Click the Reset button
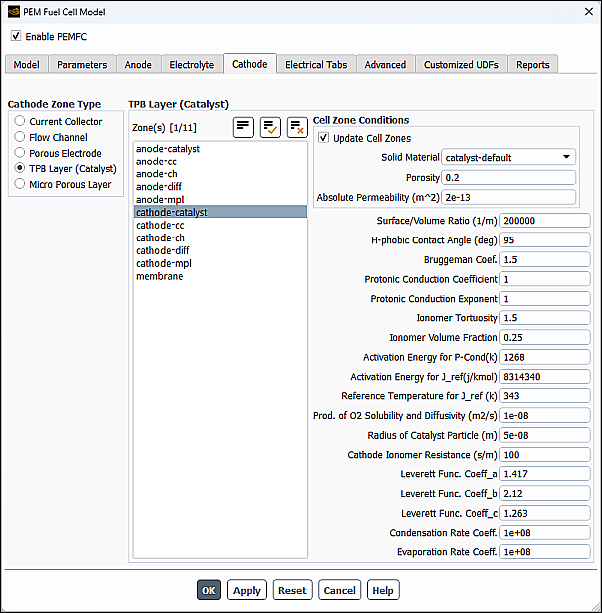The height and width of the screenshot is (613, 602). click(x=292, y=590)
